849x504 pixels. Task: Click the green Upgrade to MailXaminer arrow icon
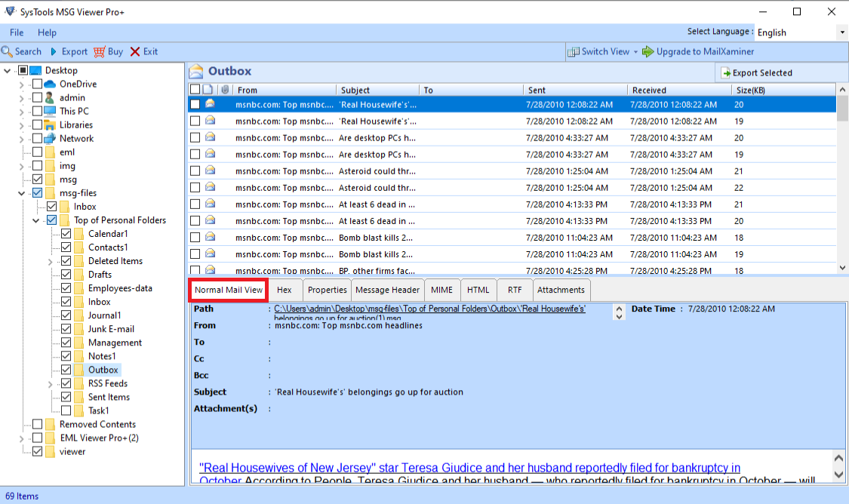click(648, 51)
